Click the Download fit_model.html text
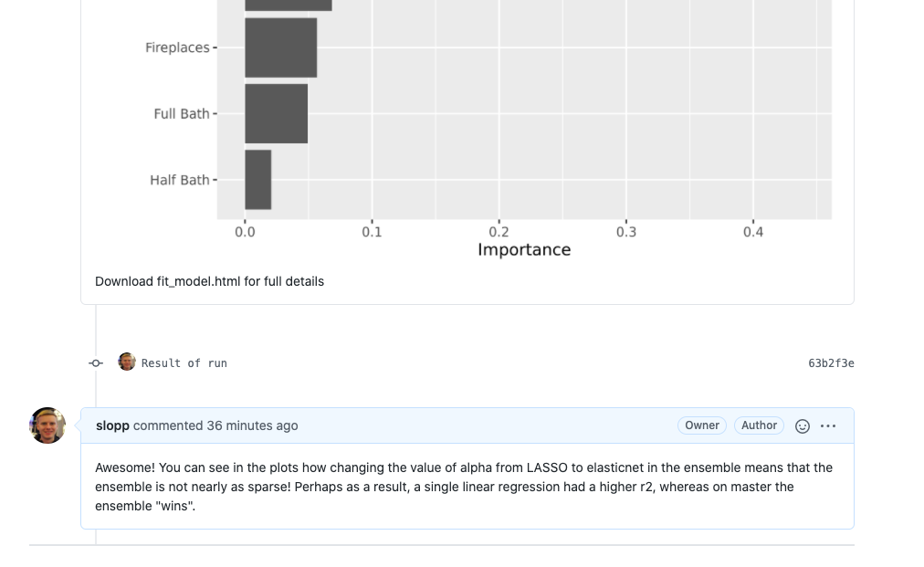The height and width of the screenshot is (567, 924). point(209,282)
